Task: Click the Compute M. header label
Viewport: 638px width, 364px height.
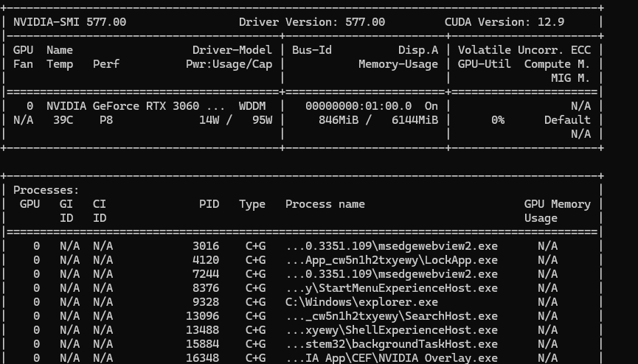Action: (557, 64)
